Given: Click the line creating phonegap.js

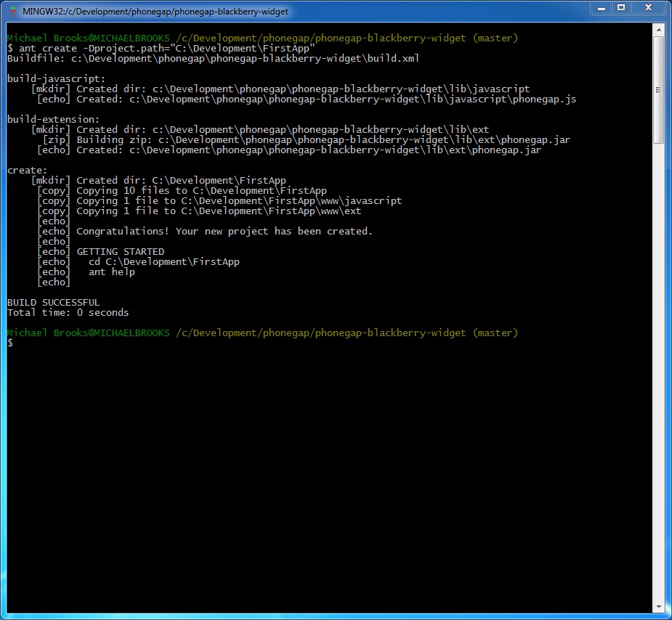Looking at the screenshot, I should click(307, 99).
